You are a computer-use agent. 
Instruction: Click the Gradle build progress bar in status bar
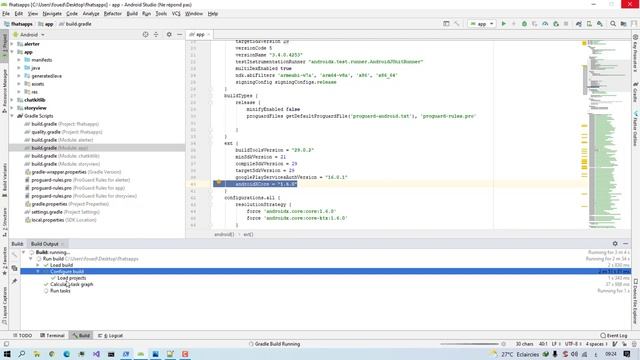click(469, 344)
